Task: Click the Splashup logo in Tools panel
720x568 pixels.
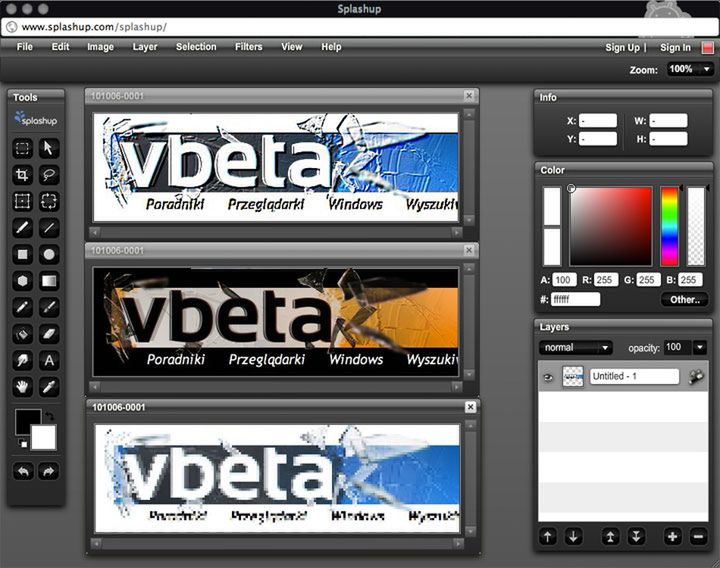Action: tap(36, 119)
